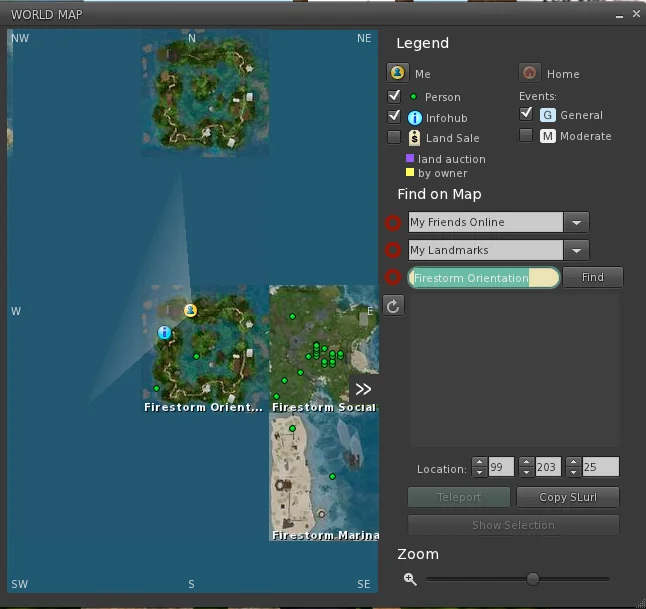Decrease the X location value with down arrow
The height and width of the screenshot is (609, 646).
(479, 472)
